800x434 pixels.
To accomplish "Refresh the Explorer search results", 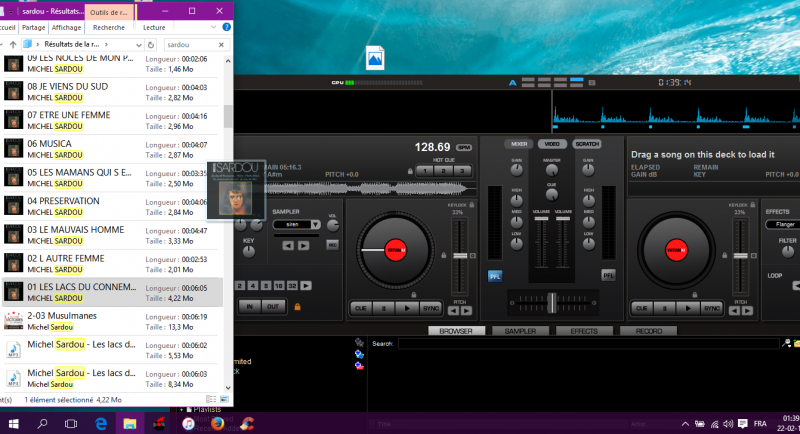I will pos(151,45).
